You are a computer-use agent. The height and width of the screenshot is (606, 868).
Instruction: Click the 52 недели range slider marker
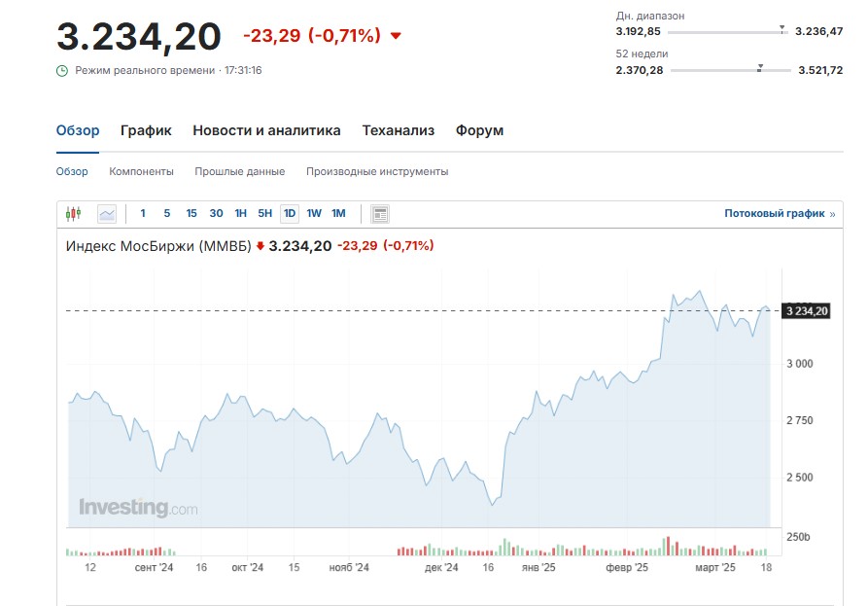coord(760,68)
